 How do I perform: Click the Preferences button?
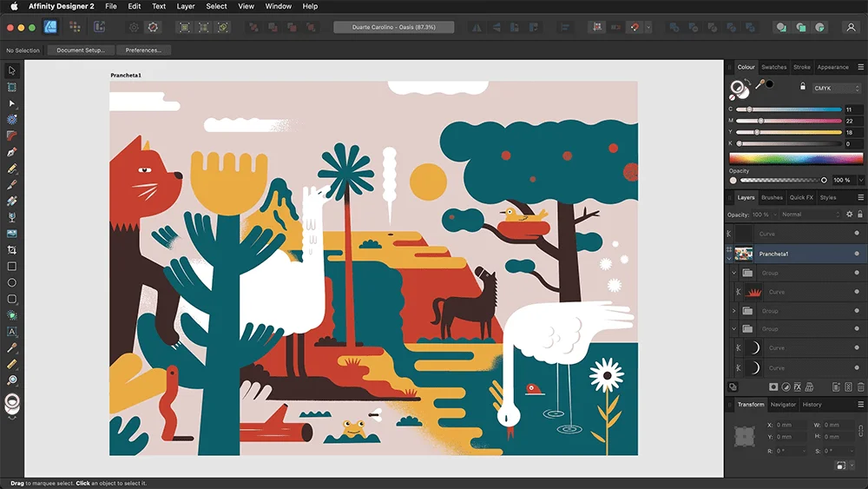(x=142, y=50)
